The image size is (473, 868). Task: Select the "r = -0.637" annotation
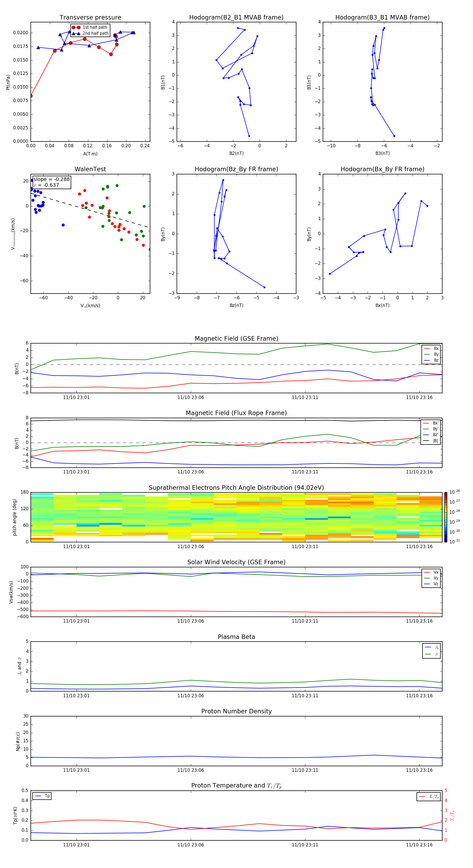(x=47, y=185)
